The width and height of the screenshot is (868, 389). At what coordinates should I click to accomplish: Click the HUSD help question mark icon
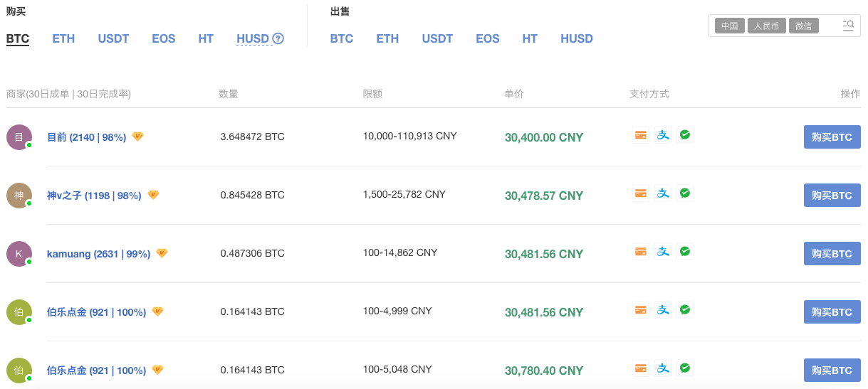pos(278,39)
